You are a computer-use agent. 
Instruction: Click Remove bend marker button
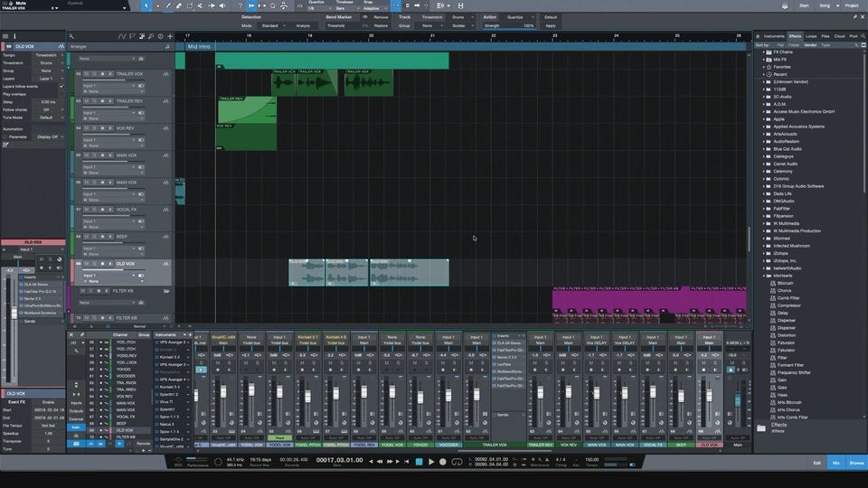pyautogui.click(x=381, y=17)
